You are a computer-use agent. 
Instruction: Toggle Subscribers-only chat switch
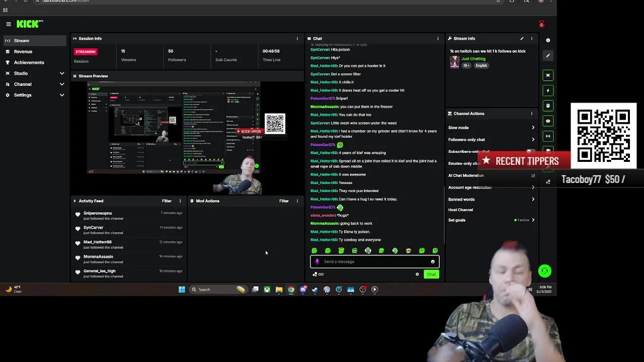coord(530,151)
